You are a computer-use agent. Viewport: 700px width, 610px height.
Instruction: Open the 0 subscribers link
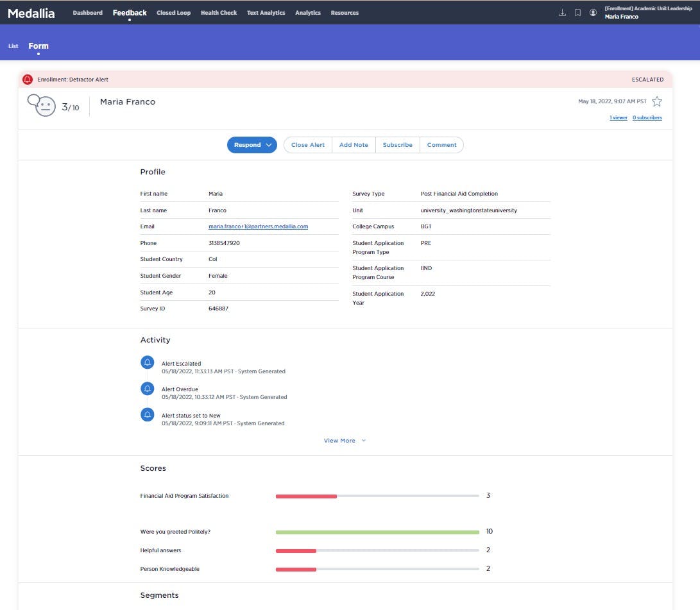[x=647, y=118]
